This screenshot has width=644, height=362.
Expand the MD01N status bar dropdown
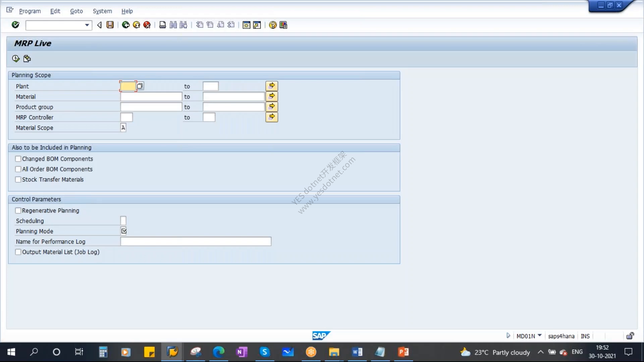tap(539, 336)
